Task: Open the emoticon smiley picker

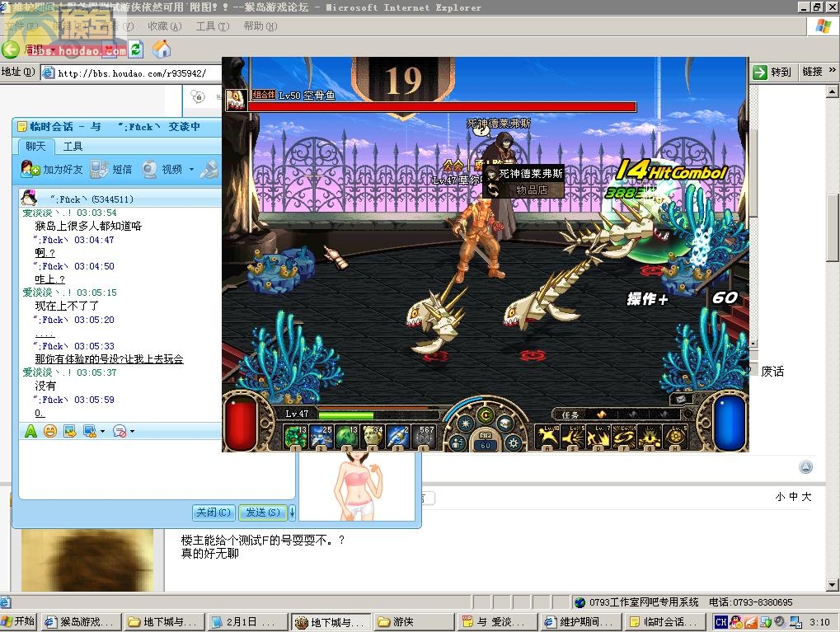Action: click(x=49, y=431)
